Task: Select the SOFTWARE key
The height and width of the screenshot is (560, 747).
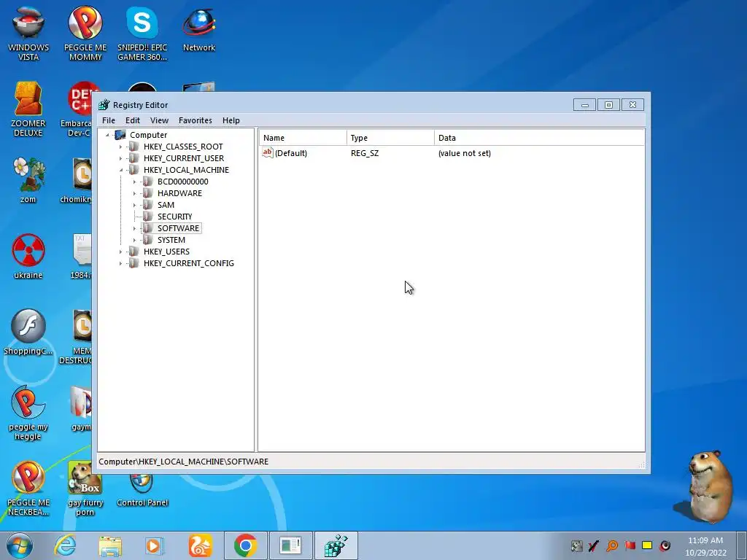Action: coord(178,228)
